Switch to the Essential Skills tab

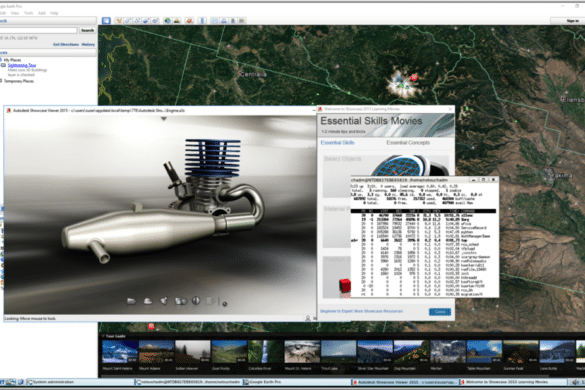[338, 143]
